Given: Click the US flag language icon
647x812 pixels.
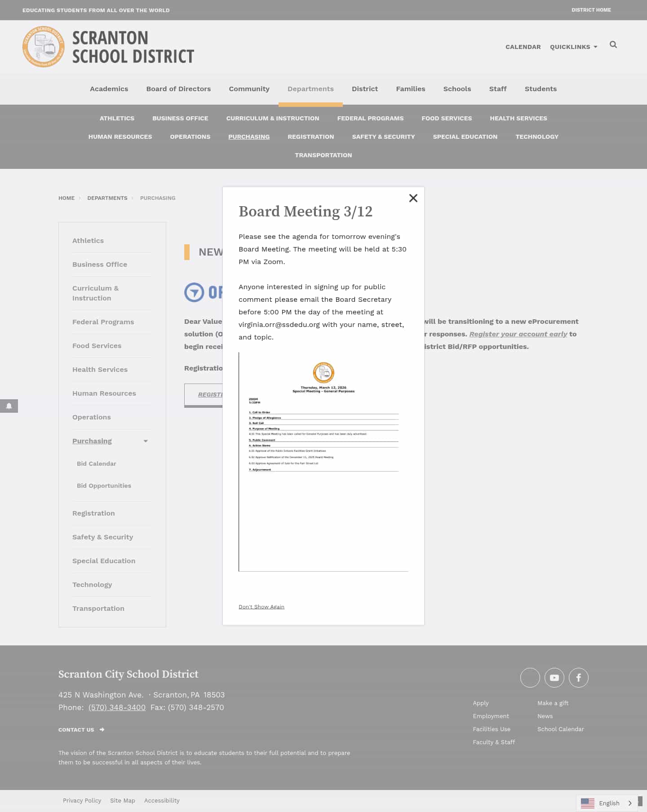Looking at the screenshot, I should pyautogui.click(x=587, y=803).
